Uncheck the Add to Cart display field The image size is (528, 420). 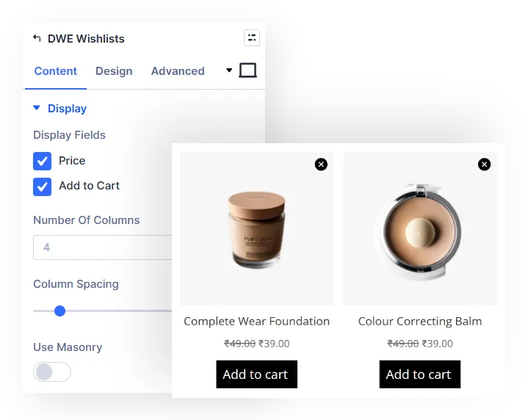42,187
